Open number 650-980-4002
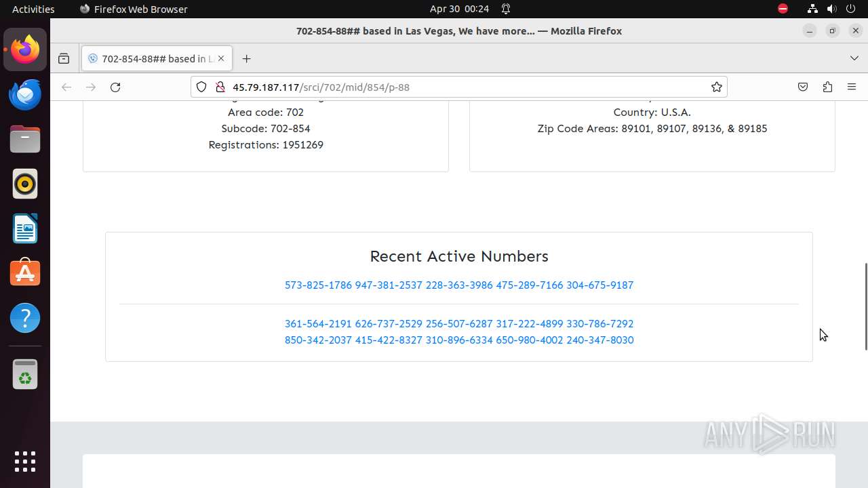 point(530,340)
